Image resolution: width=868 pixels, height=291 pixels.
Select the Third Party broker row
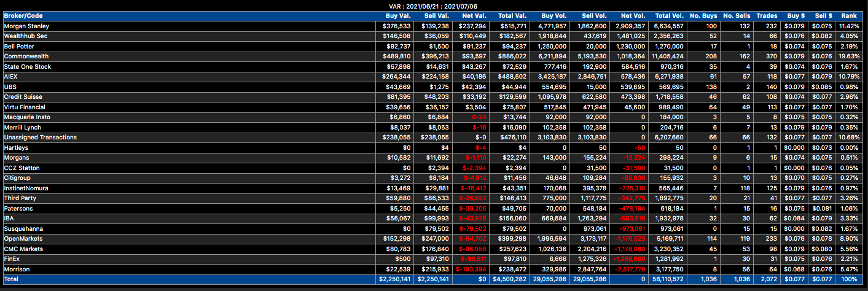pyautogui.click(x=434, y=198)
